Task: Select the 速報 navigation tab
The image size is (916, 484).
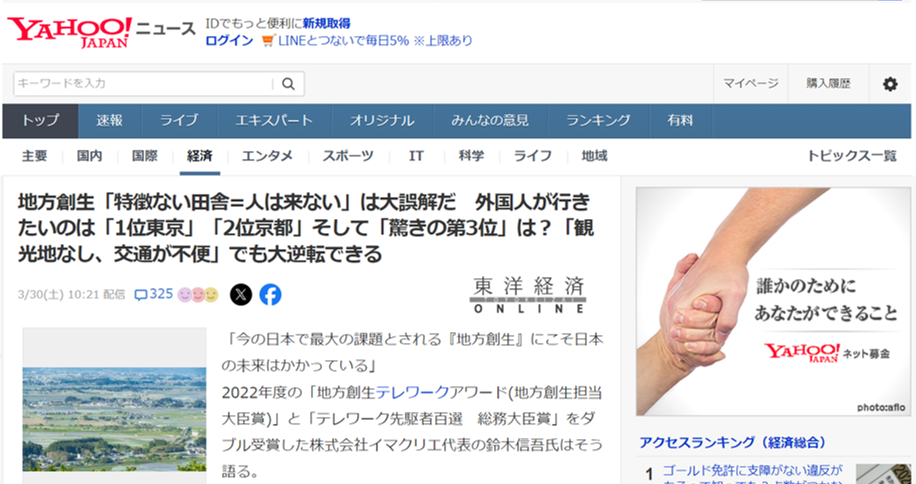Action: (x=110, y=121)
